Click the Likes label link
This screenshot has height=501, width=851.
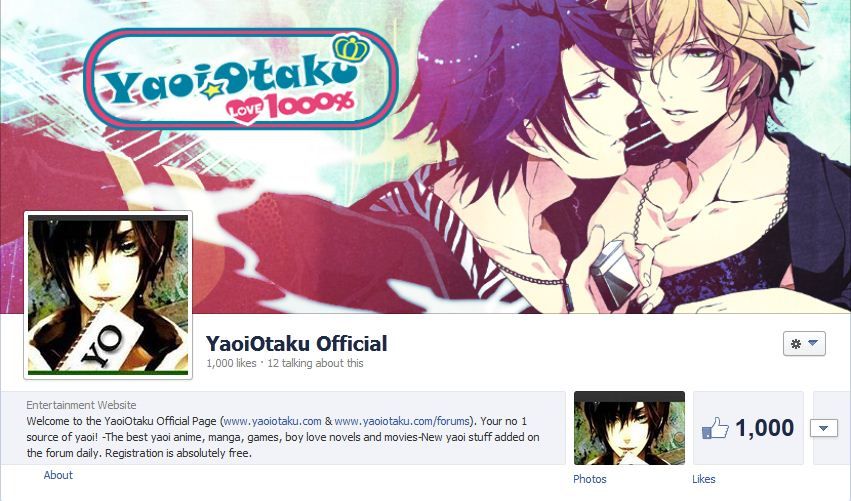[703, 479]
